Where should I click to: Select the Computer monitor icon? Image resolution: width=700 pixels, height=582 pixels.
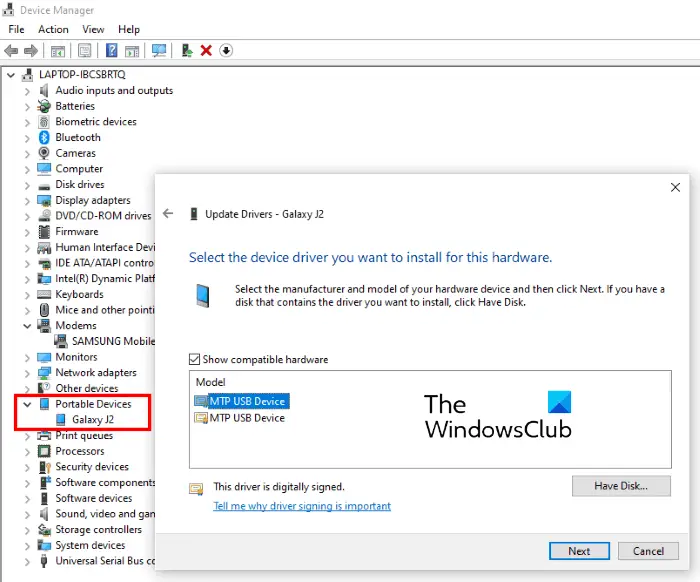coord(44,169)
